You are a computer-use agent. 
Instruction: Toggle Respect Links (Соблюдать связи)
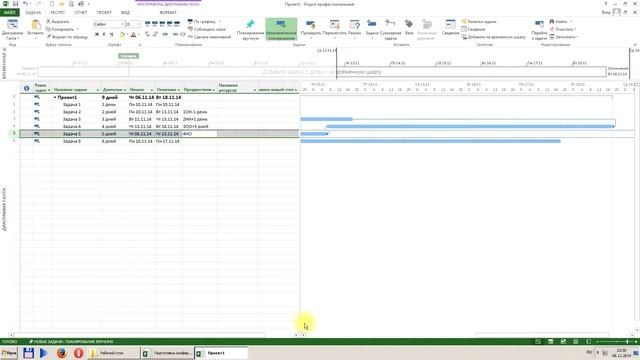[207, 29]
